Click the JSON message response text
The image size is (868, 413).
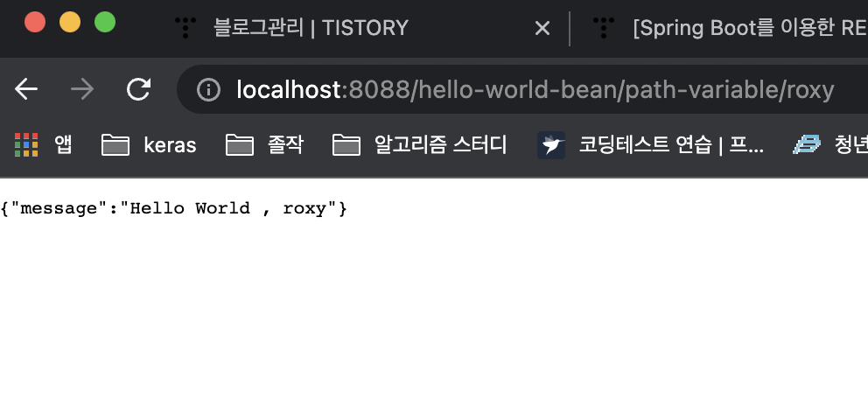coord(174,209)
